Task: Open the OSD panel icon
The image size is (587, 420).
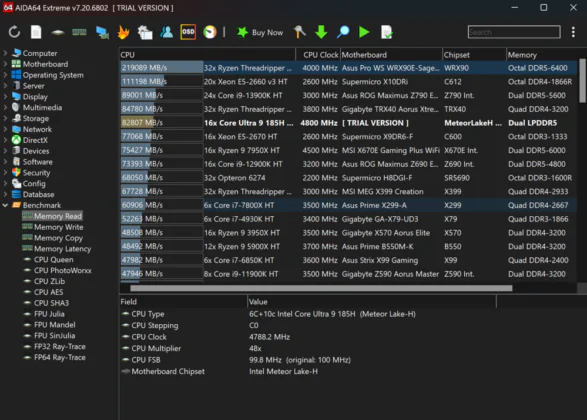Action: tap(188, 32)
